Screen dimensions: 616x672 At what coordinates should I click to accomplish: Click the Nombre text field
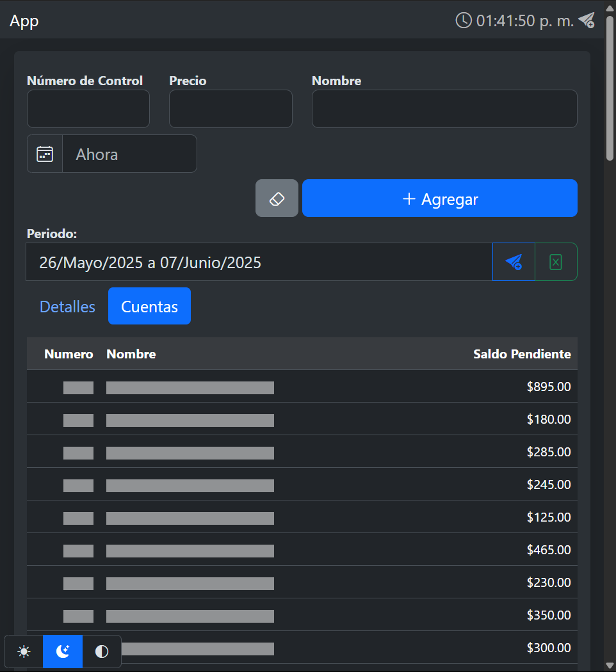click(x=444, y=109)
